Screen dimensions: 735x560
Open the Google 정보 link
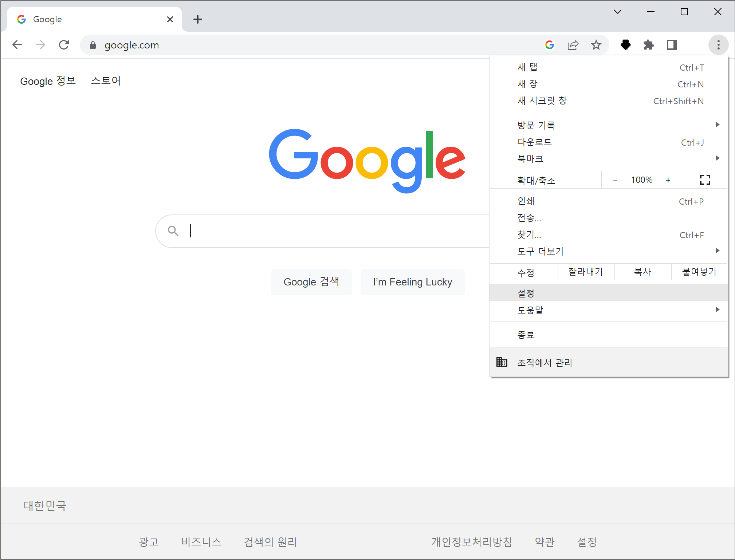click(48, 81)
